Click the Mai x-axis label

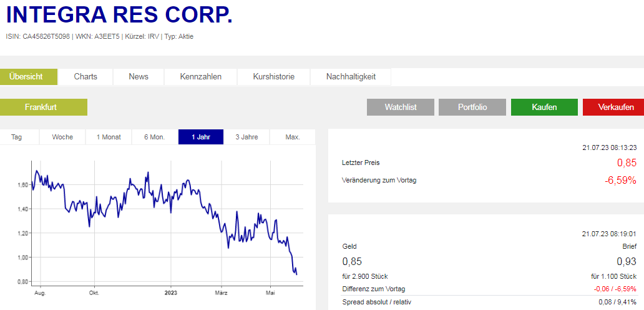point(270,293)
